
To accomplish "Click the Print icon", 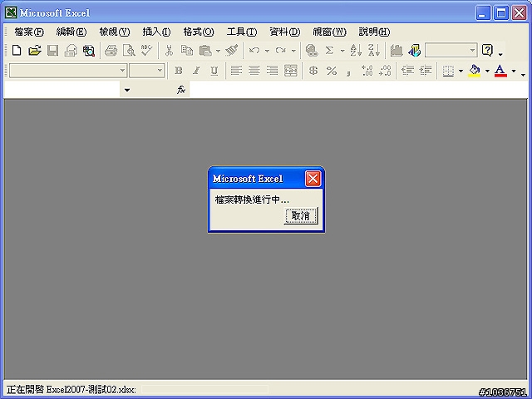I will pos(111,51).
